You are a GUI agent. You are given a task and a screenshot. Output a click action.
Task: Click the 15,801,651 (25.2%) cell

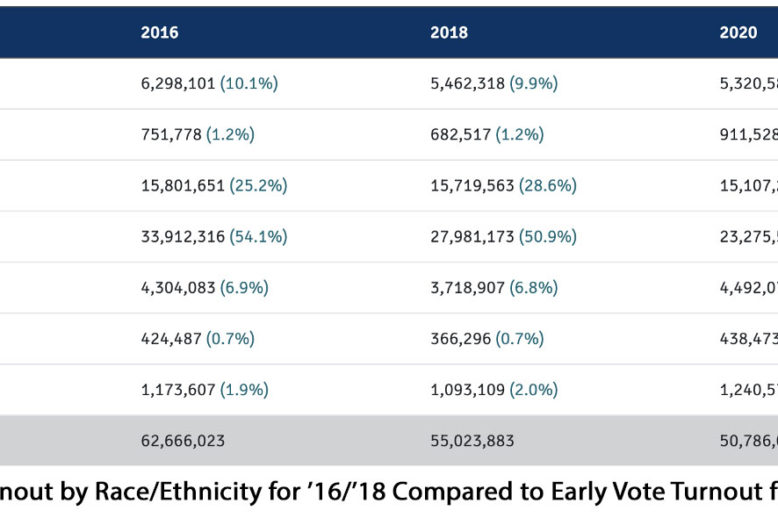pyautogui.click(x=213, y=186)
